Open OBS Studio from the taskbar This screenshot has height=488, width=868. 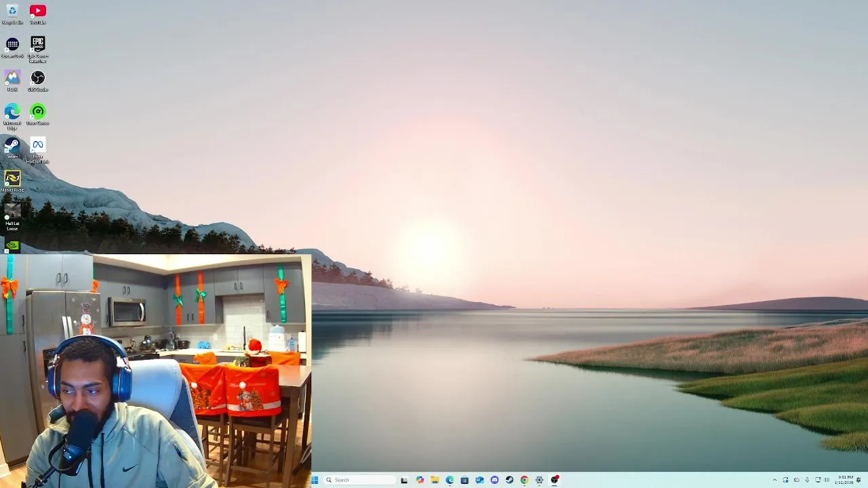pos(555,480)
